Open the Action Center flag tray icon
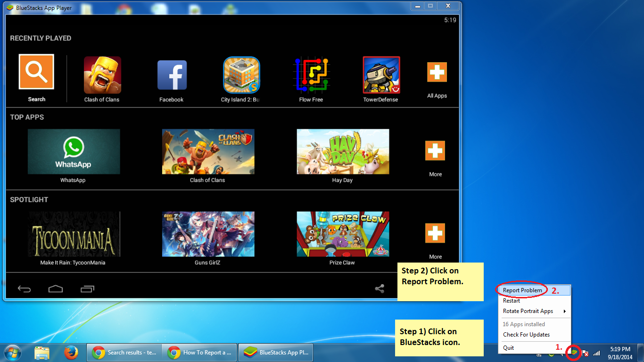 coord(585,353)
